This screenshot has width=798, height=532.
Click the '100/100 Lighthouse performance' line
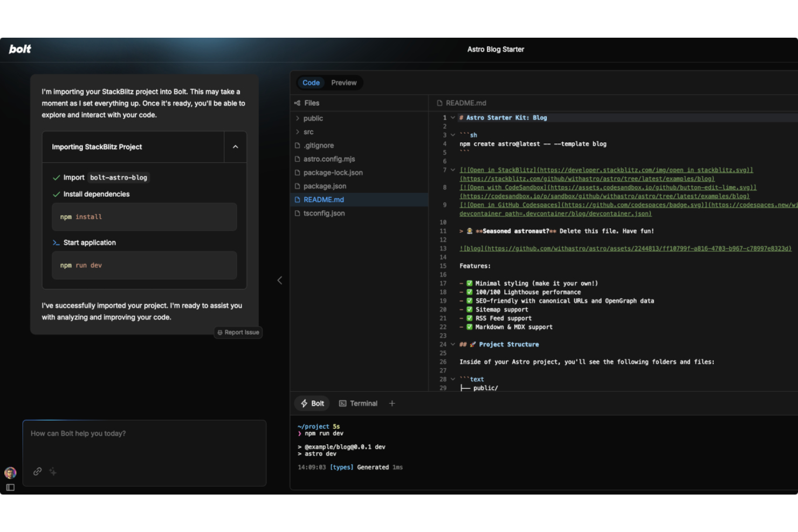[x=520, y=292]
